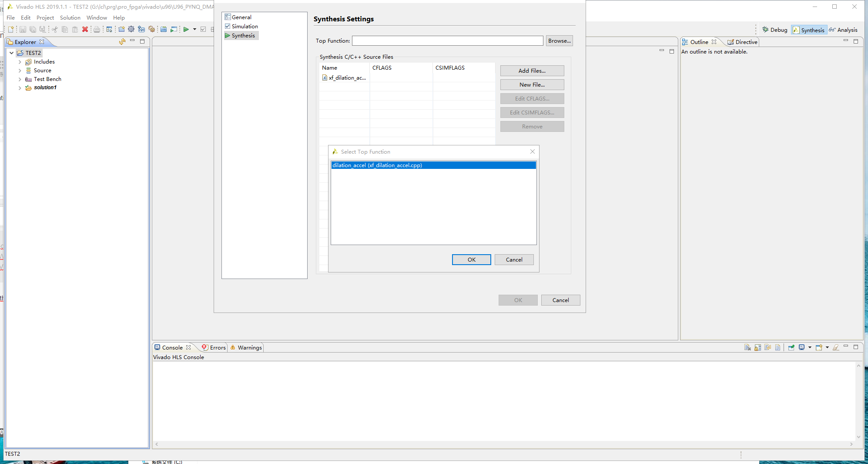Open the Open Console dropdown arrow
868x464 pixels.
[x=827, y=347]
